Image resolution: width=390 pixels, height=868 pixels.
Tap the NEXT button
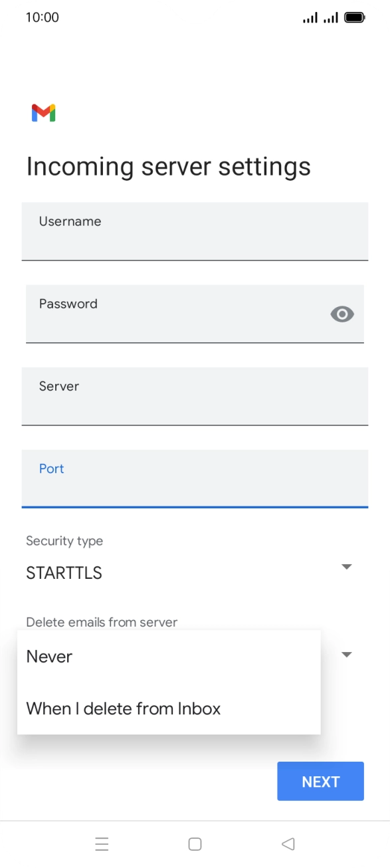tap(320, 781)
